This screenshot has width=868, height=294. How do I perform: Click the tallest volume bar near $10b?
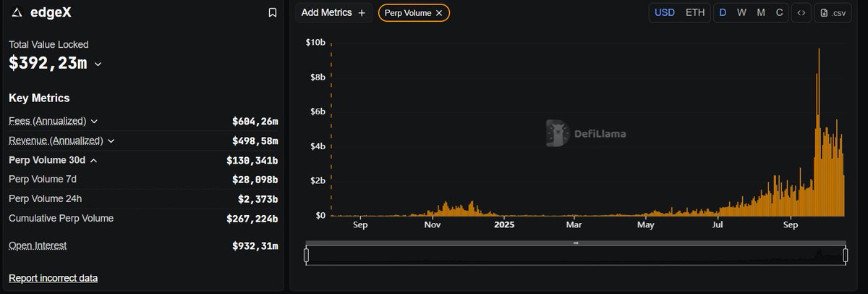pos(818,132)
